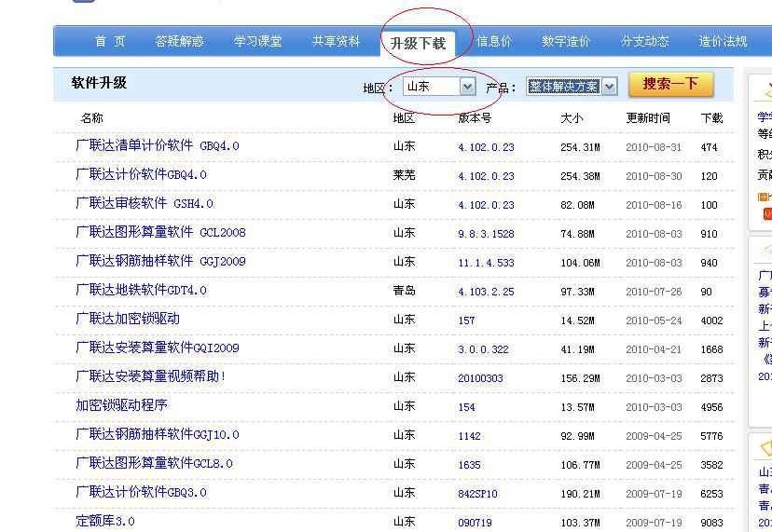Image resolution: width=772 pixels, height=532 pixels.
Task: Open the 首页 home tab
Action: click(110, 41)
